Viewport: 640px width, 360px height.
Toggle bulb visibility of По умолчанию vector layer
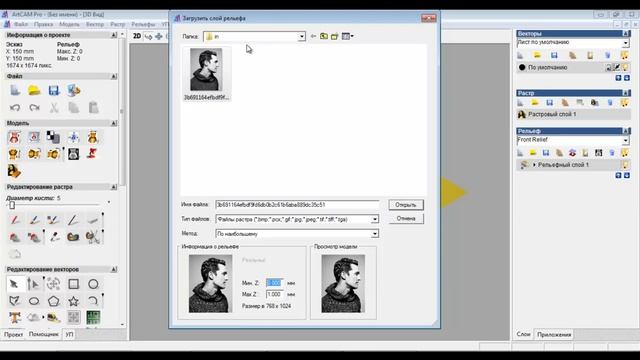625,67
